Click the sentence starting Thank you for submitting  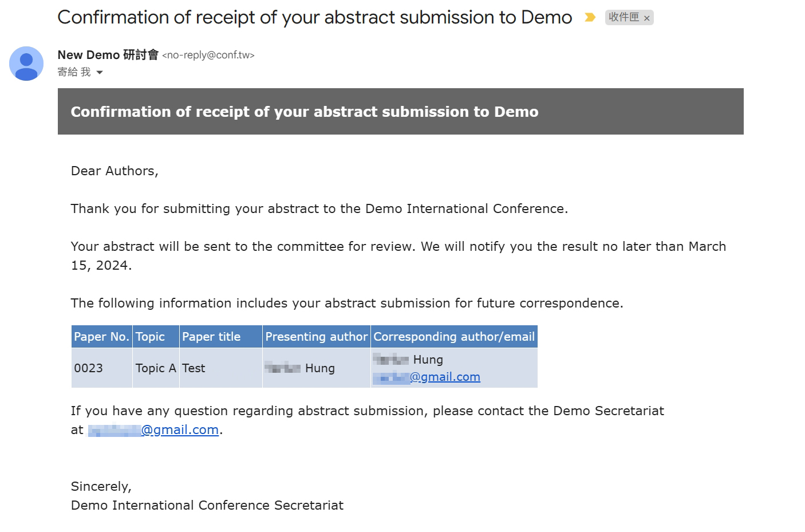tap(319, 208)
